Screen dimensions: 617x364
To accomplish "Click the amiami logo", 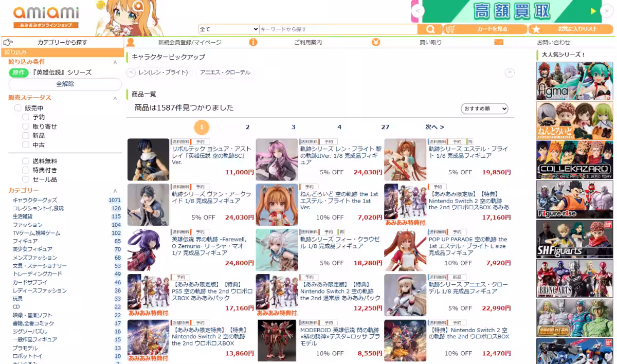I will click(46, 16).
